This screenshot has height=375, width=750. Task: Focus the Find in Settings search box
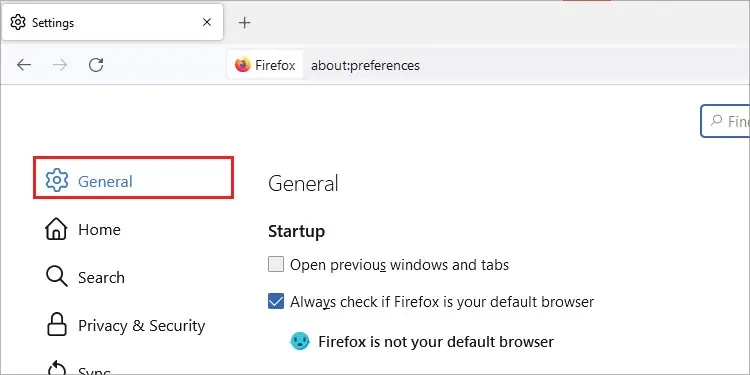coord(725,121)
